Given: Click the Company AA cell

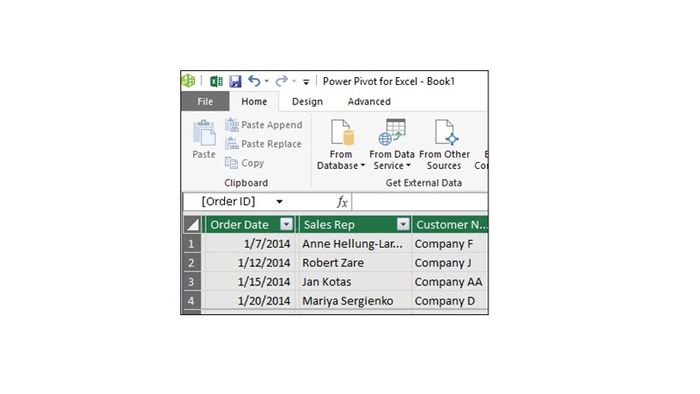Looking at the screenshot, I should tap(450, 282).
